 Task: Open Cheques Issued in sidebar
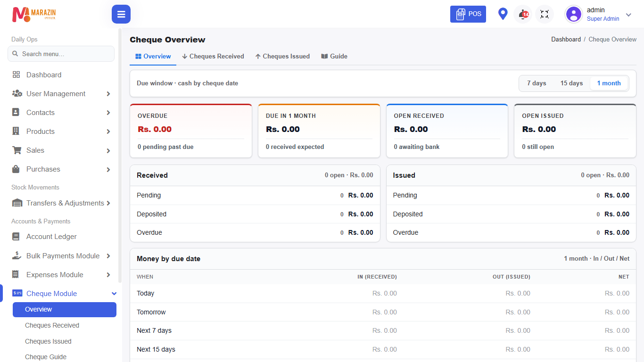click(48, 341)
